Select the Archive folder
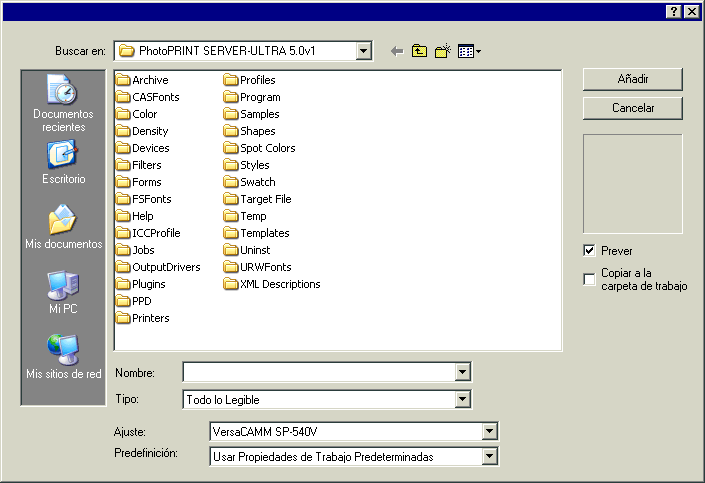Image resolution: width=705 pixels, height=483 pixels. (x=142, y=80)
